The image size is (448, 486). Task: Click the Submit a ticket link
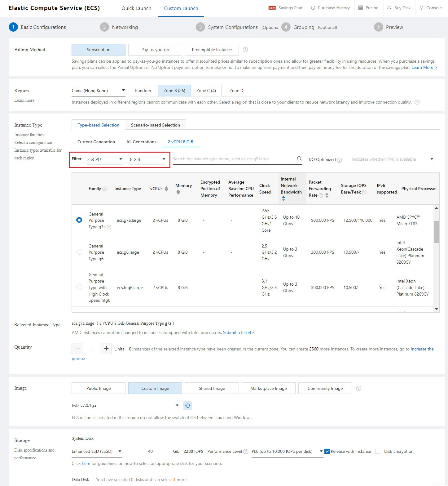[238, 332]
